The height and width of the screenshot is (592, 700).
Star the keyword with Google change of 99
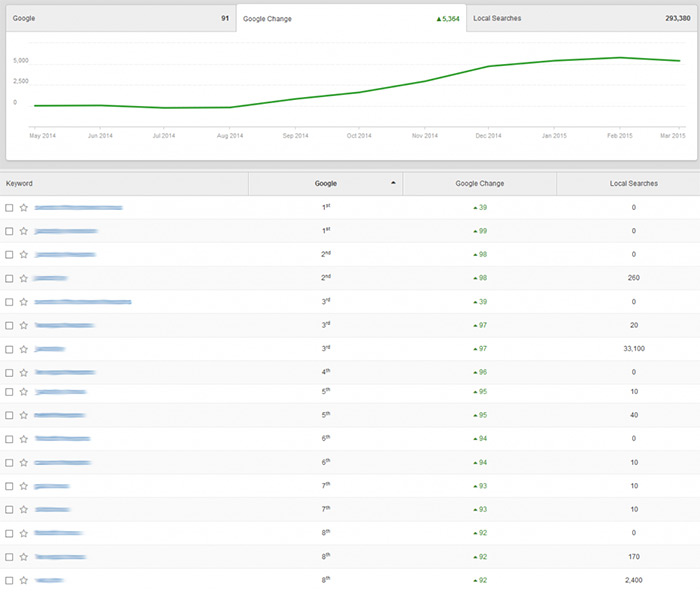click(23, 231)
